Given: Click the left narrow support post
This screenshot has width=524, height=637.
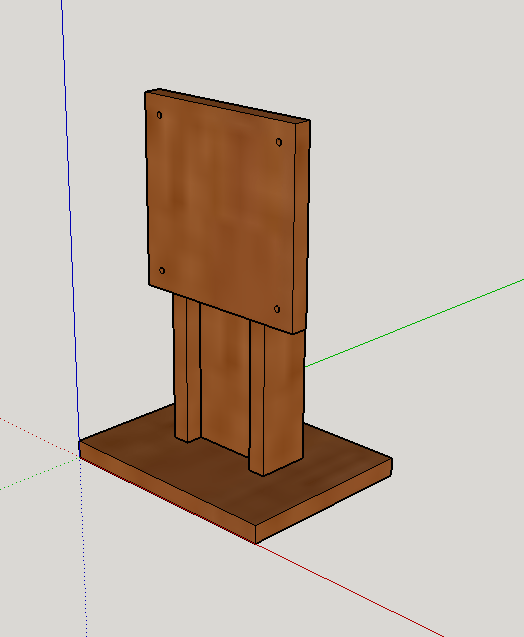Looking at the screenshot, I should pyautogui.click(x=187, y=368).
